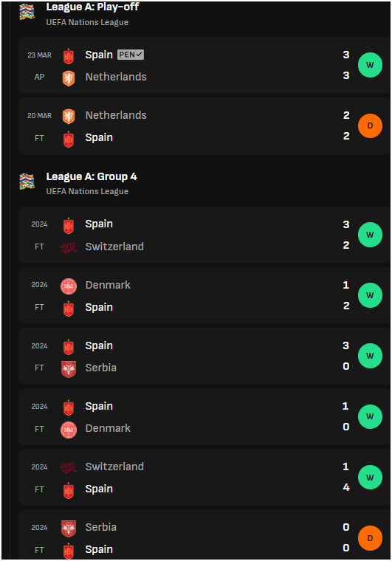Open the League A: Play-off heading

pos(92,7)
